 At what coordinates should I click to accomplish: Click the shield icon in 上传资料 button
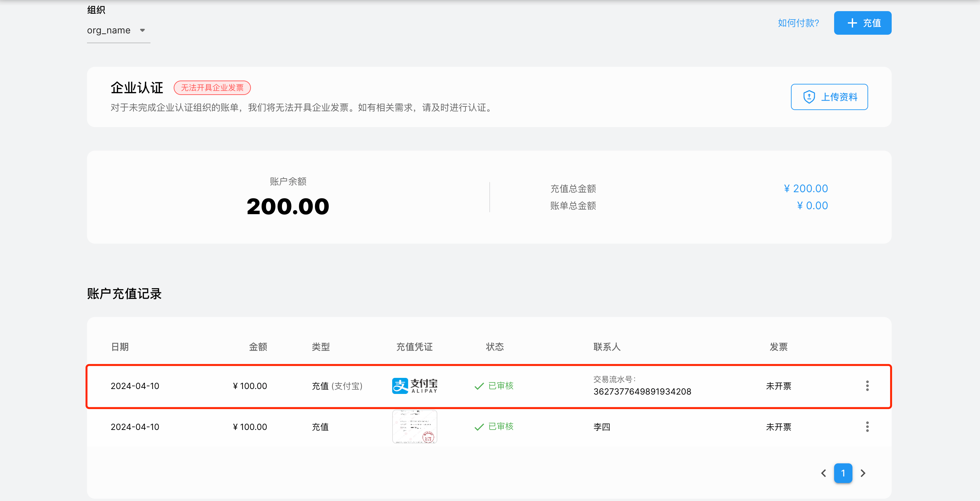tap(809, 97)
